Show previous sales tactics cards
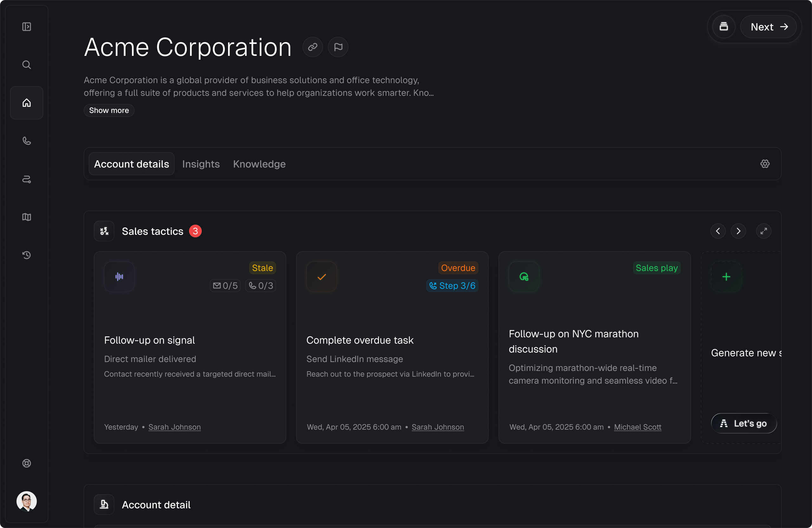The image size is (812, 528). pyautogui.click(x=718, y=231)
